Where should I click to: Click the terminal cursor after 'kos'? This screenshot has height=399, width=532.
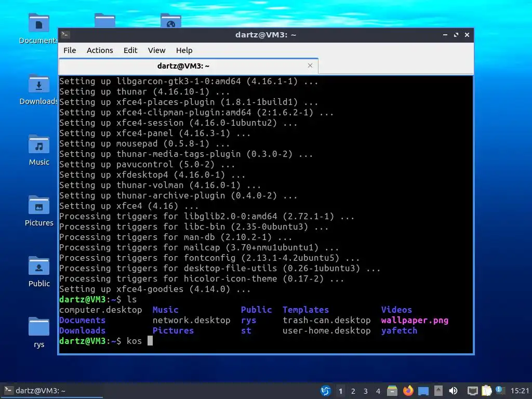click(x=150, y=341)
